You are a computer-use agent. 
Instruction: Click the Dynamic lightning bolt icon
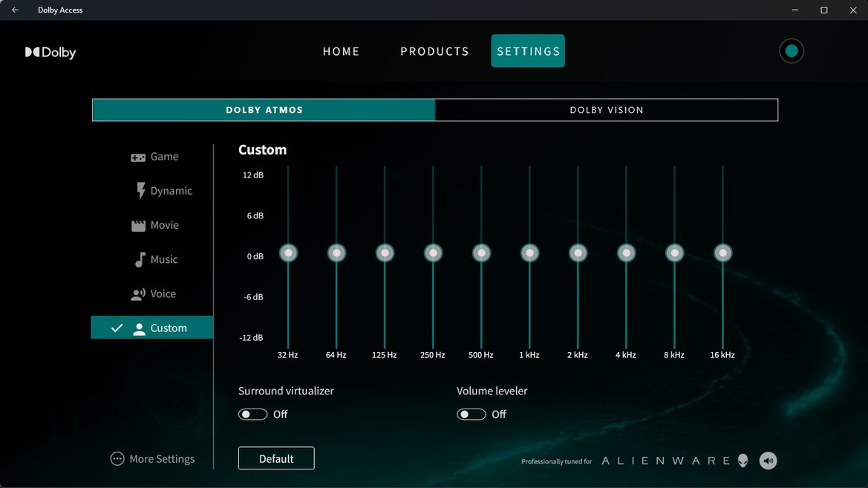tap(140, 191)
